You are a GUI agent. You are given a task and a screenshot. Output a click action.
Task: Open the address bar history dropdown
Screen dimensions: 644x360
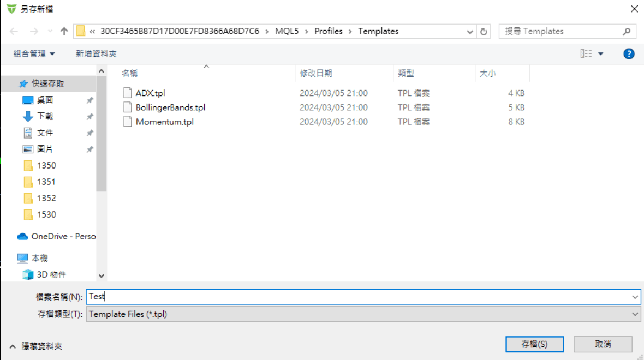pyautogui.click(x=470, y=32)
